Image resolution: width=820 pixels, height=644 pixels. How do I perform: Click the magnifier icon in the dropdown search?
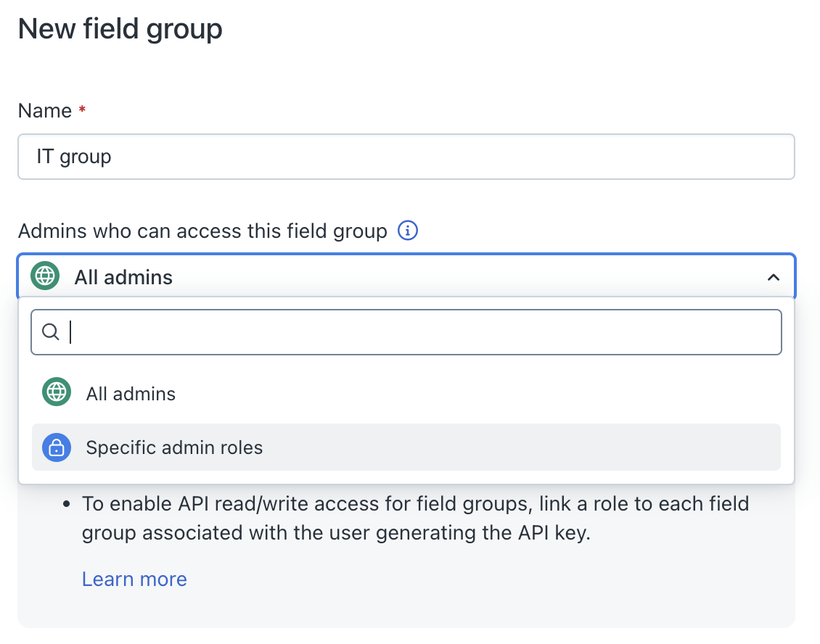(x=51, y=332)
